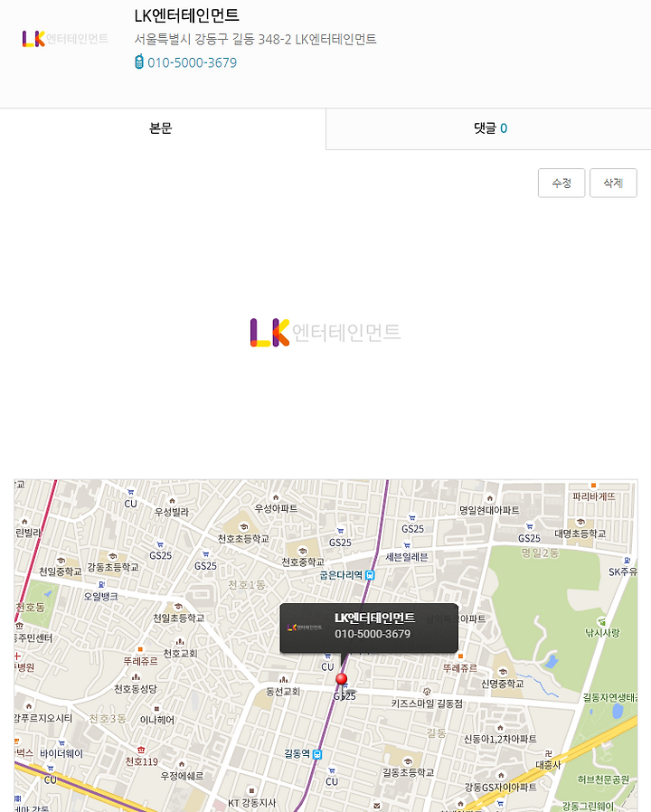
Task: Click the 천일중학교 school icon
Action: click(x=61, y=561)
